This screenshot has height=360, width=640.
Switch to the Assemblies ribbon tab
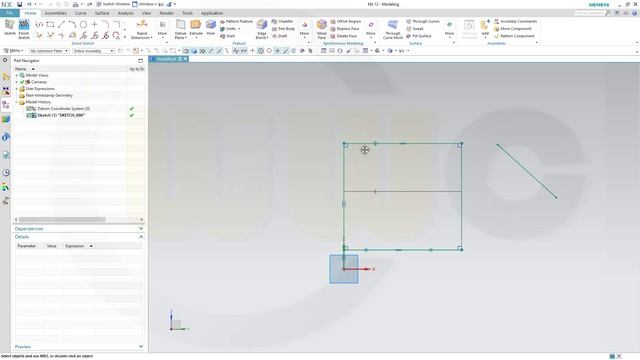point(56,13)
